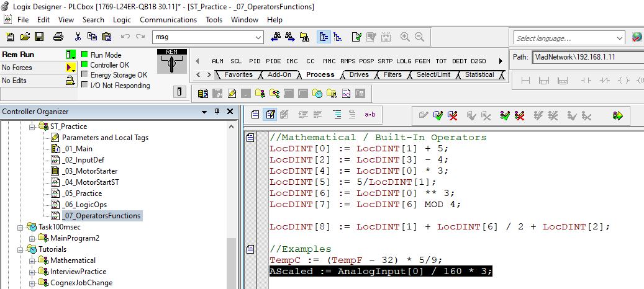Click the Save project icon
This screenshot has height=289, width=644.
[x=39, y=37]
